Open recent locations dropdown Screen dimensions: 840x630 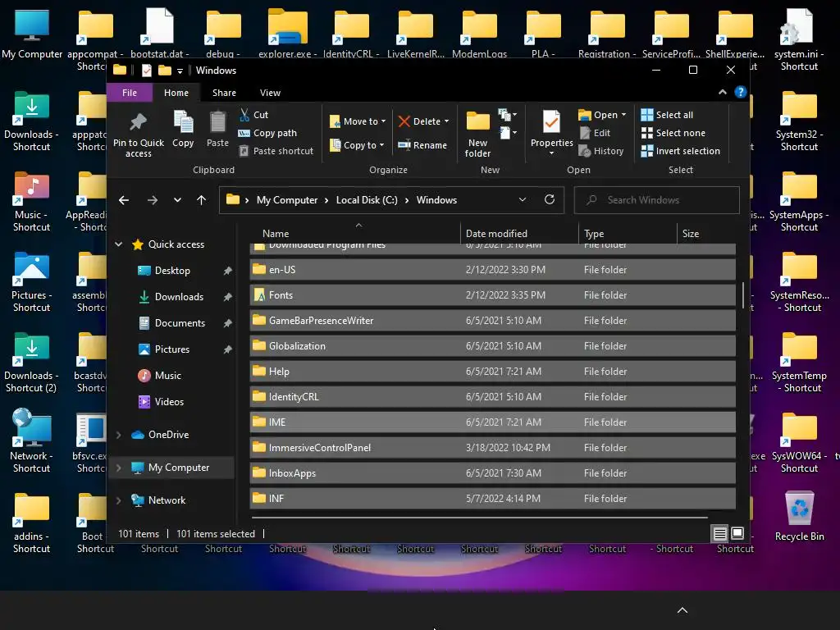click(177, 200)
